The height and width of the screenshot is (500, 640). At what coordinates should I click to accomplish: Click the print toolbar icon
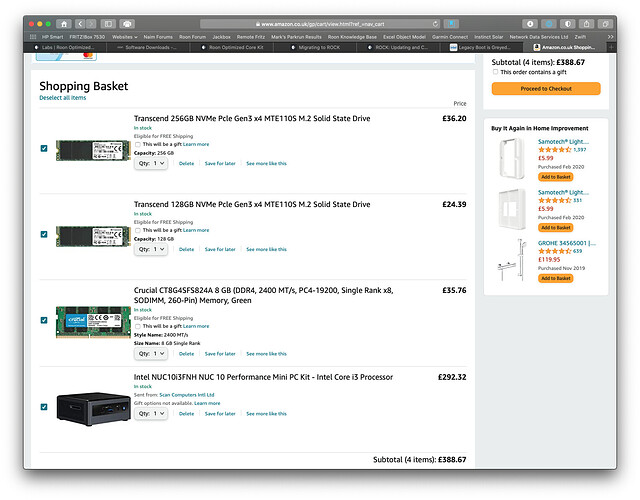pos(127,24)
